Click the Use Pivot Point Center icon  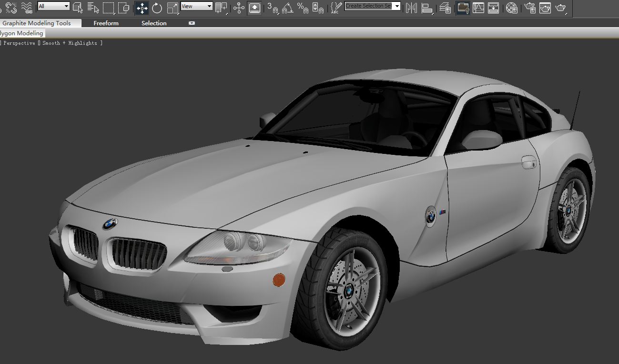click(x=221, y=7)
